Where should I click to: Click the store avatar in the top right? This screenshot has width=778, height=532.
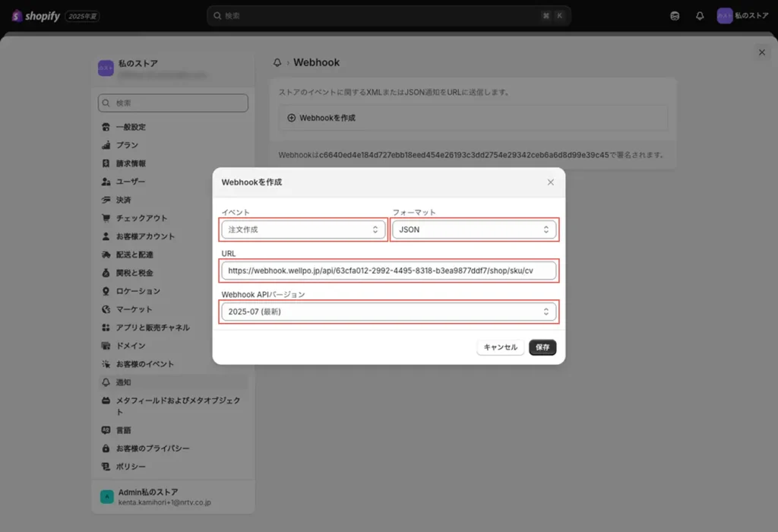point(725,16)
